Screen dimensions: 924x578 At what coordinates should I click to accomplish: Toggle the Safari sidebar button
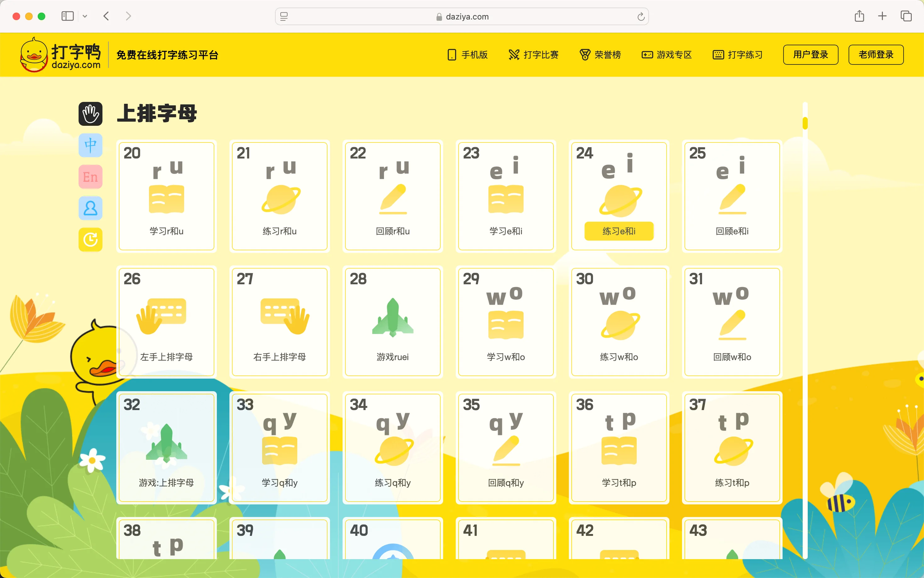pos(68,16)
